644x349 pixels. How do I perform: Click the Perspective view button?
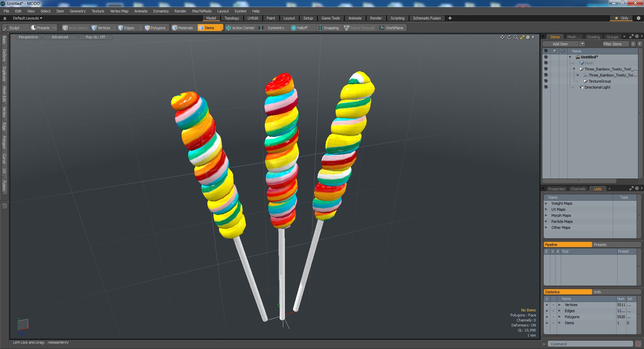pyautogui.click(x=28, y=37)
